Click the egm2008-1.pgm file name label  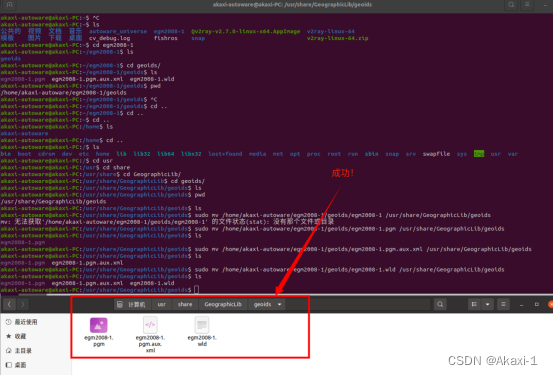pos(99,341)
